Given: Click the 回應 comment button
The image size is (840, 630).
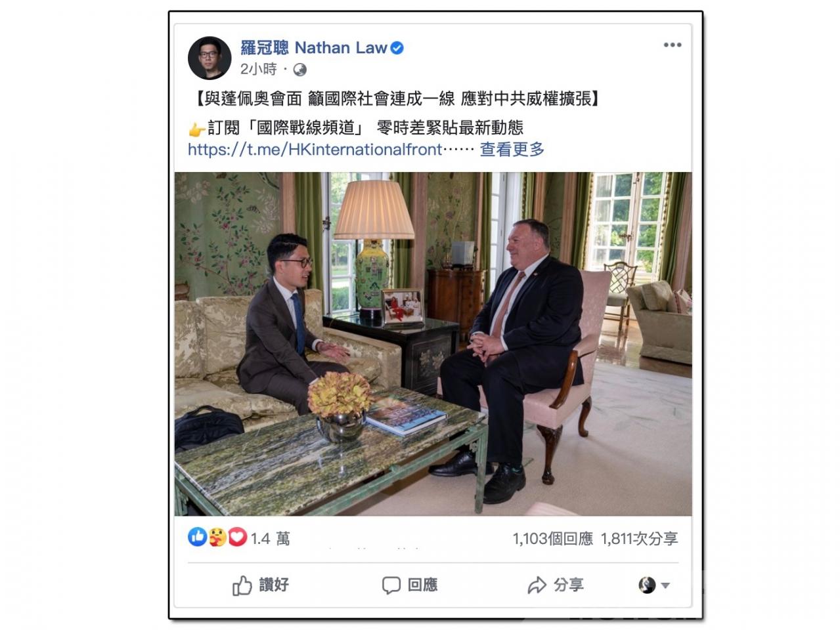Looking at the screenshot, I should coord(410,585).
